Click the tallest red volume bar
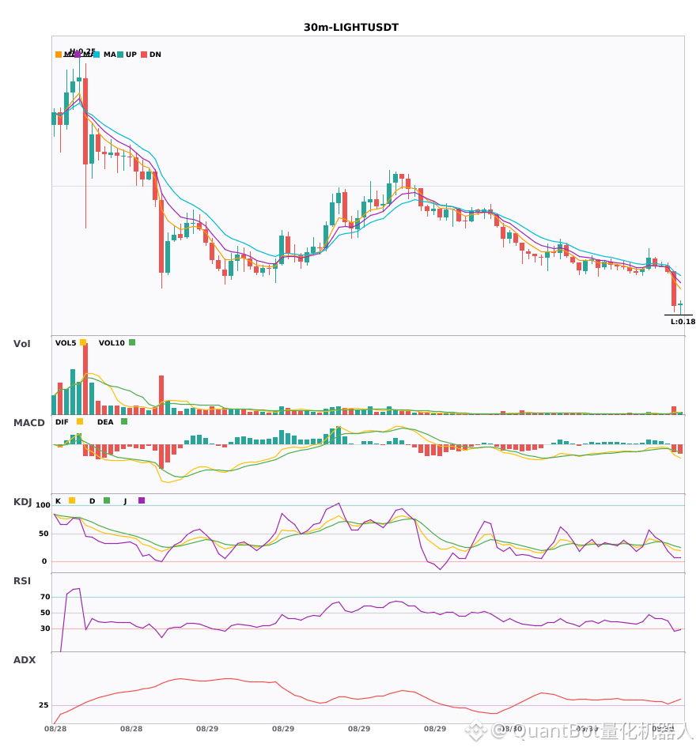This screenshot has width=700, height=751. (x=85, y=379)
